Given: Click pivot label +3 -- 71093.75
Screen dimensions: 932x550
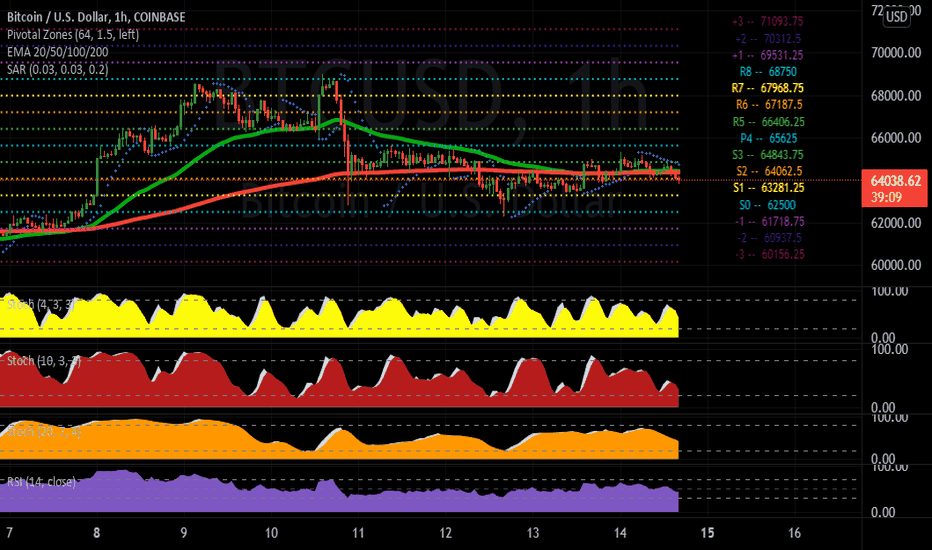Looking at the screenshot, I should 767,21.
